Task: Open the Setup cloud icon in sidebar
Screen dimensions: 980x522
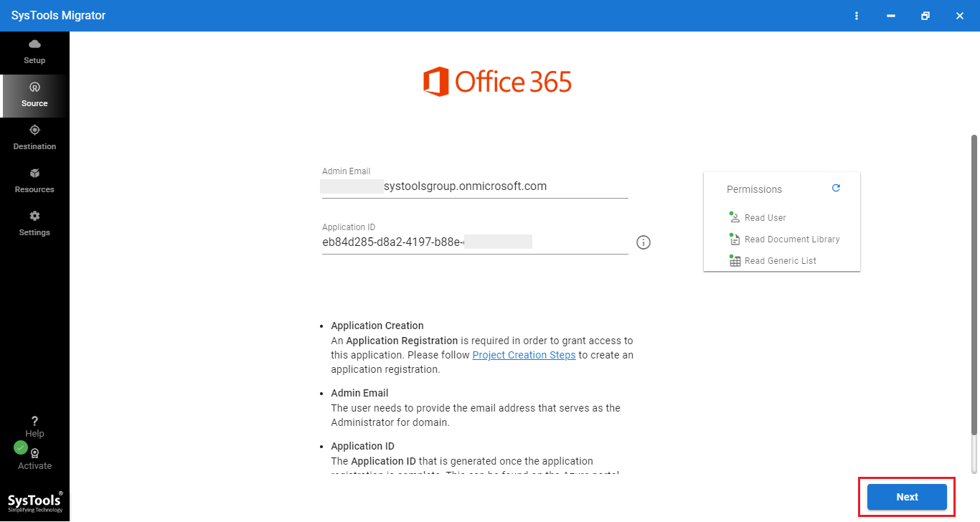Action: click(x=34, y=44)
